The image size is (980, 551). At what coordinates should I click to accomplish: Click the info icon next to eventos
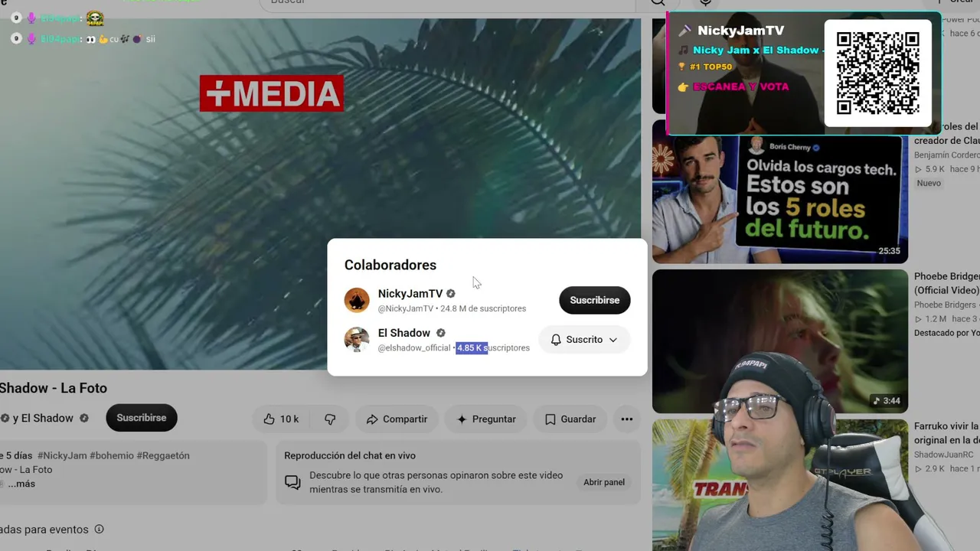(x=99, y=529)
